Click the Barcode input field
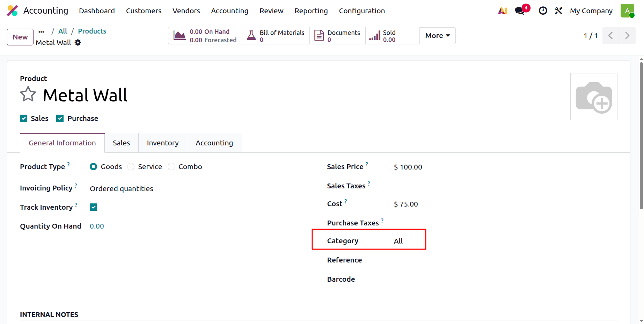This screenshot has width=644, height=324. coord(505,279)
